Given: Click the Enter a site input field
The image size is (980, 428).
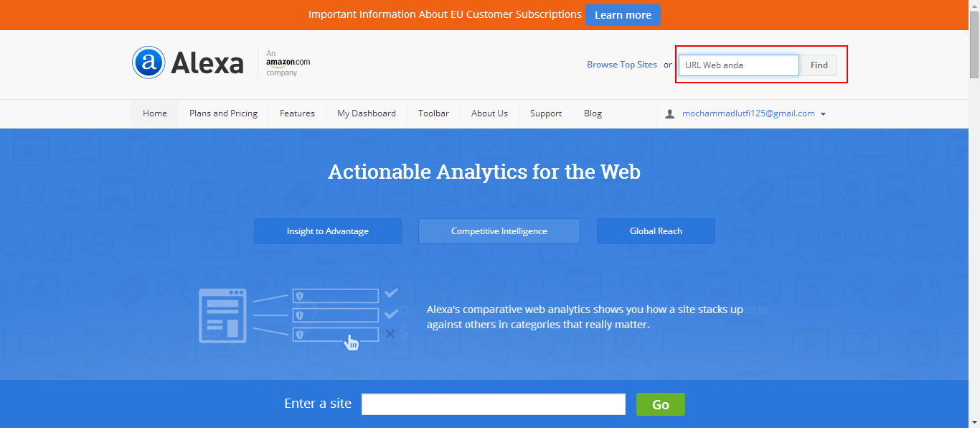Looking at the screenshot, I should click(494, 404).
